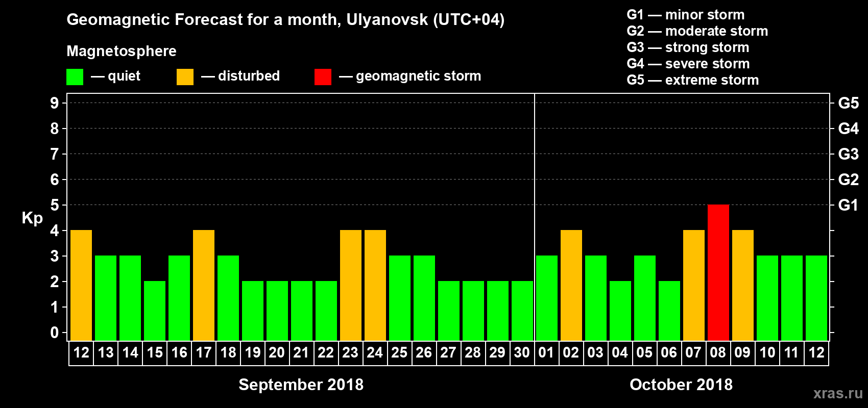The width and height of the screenshot is (868, 408).
Task: Click the xras.ru source link
Action: coord(838,393)
